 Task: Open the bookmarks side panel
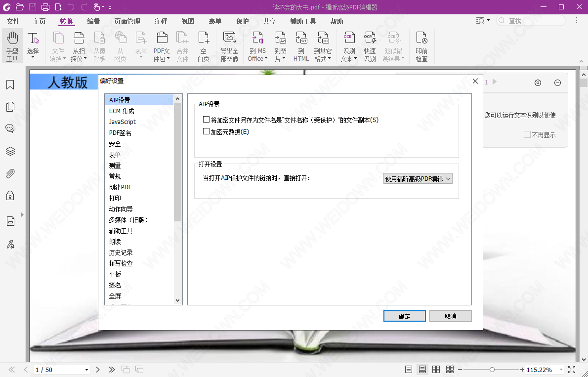[x=10, y=85]
